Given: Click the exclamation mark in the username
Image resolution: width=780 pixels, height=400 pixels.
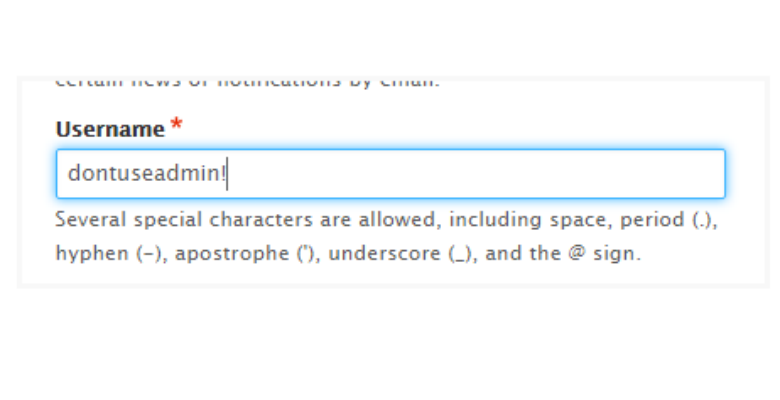Looking at the screenshot, I should [x=224, y=174].
